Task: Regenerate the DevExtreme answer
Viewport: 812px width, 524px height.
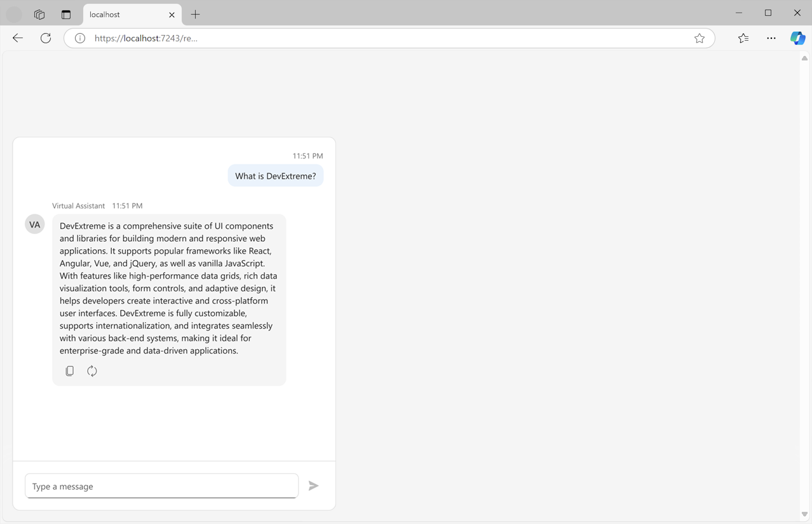Action: [x=92, y=371]
